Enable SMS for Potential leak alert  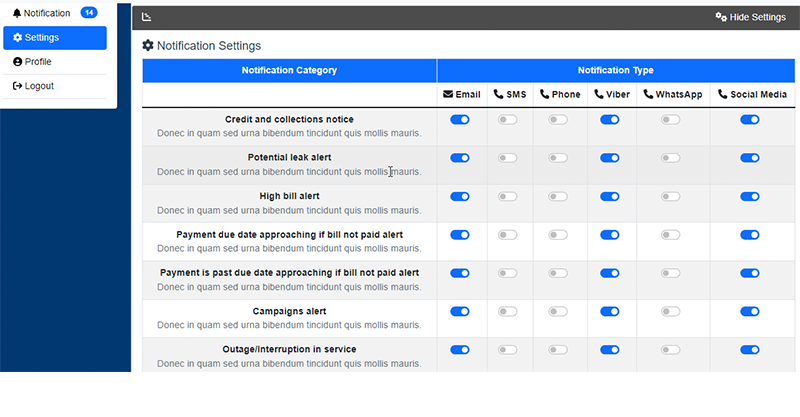[508, 158]
